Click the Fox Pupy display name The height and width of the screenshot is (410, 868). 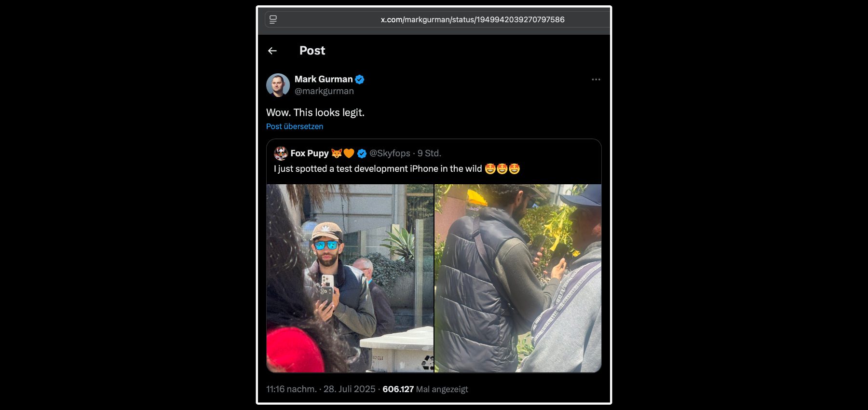310,153
